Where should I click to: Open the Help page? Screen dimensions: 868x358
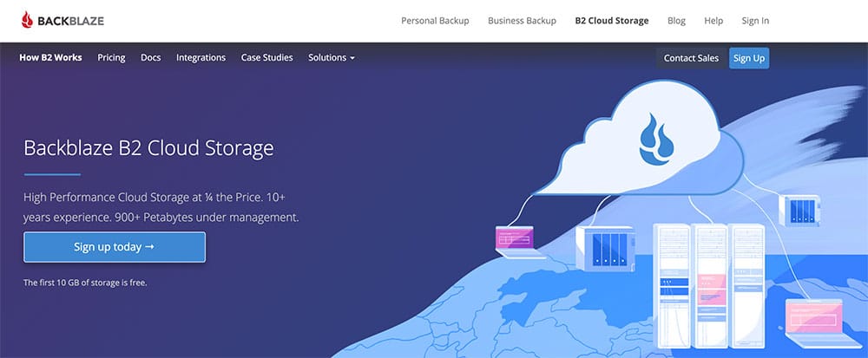tap(713, 21)
